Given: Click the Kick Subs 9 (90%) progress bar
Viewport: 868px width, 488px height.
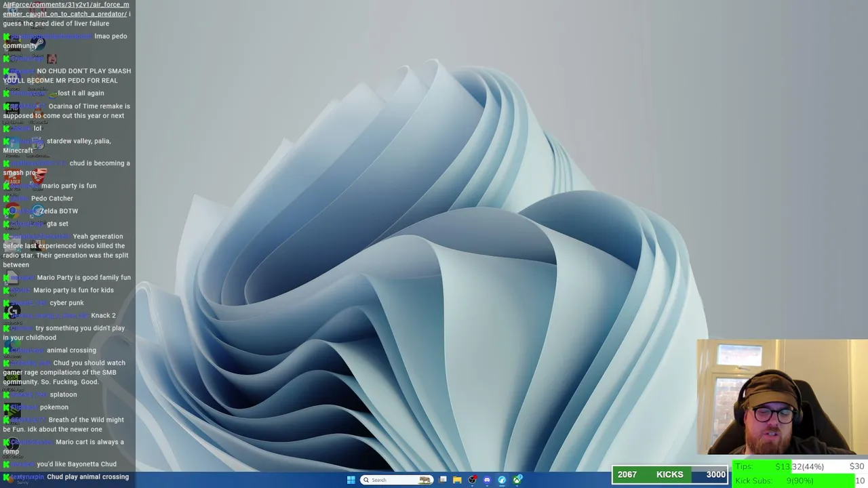Looking at the screenshot, I should (800, 481).
